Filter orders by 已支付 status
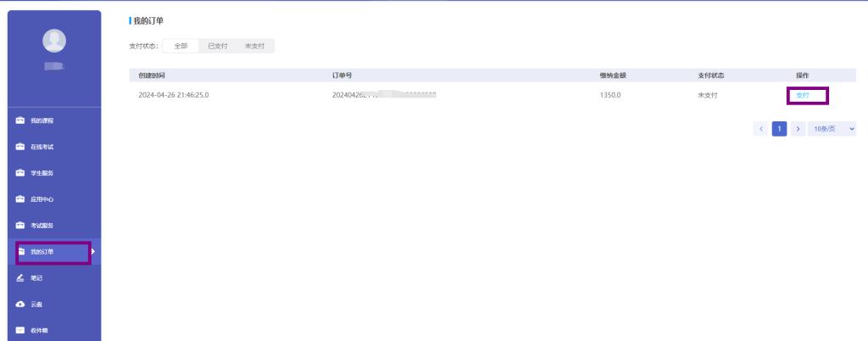The height and width of the screenshot is (341, 868). click(x=218, y=46)
